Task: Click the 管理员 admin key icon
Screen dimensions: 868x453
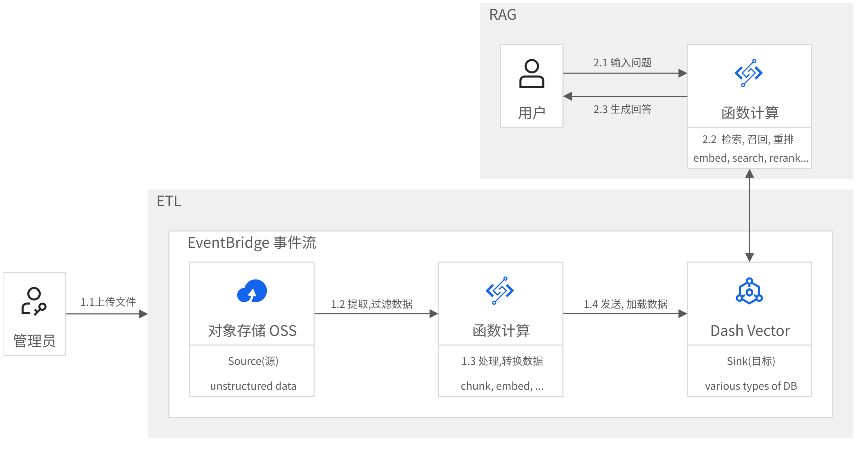Action: tap(34, 301)
